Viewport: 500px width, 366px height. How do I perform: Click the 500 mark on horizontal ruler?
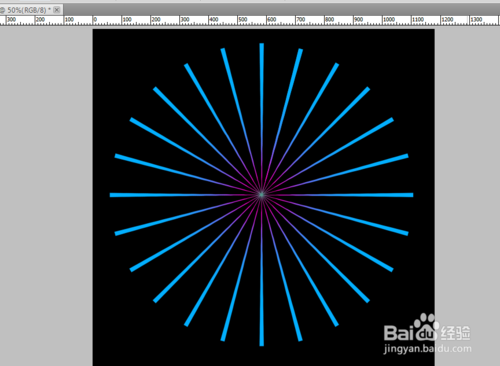[243, 20]
